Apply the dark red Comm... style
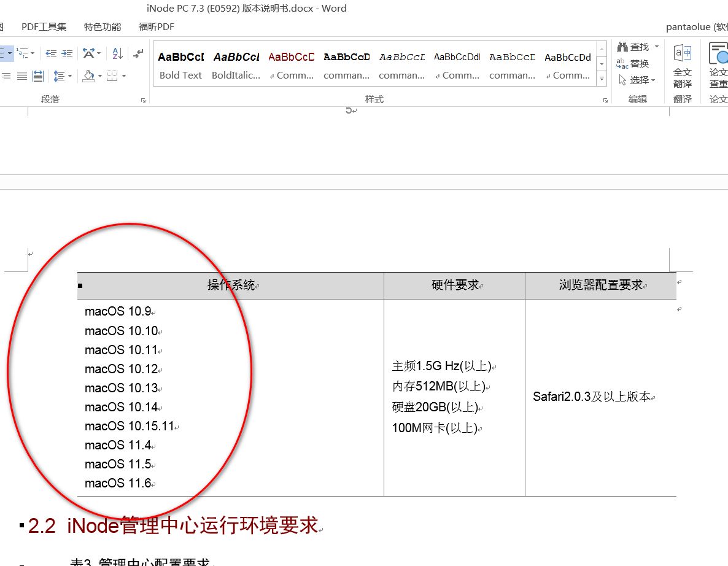Viewport: 728px width, 566px height. click(x=292, y=66)
